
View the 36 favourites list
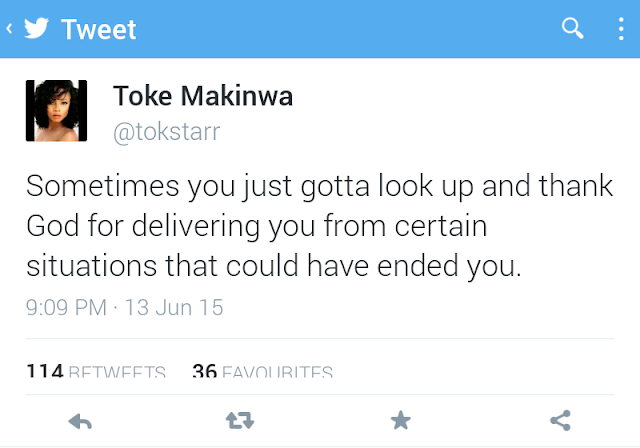262,372
